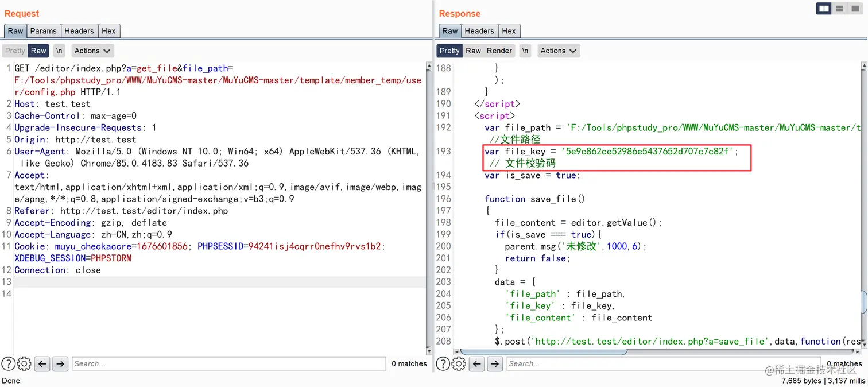
Task: Click Request '0 matches' label
Action: coord(409,363)
